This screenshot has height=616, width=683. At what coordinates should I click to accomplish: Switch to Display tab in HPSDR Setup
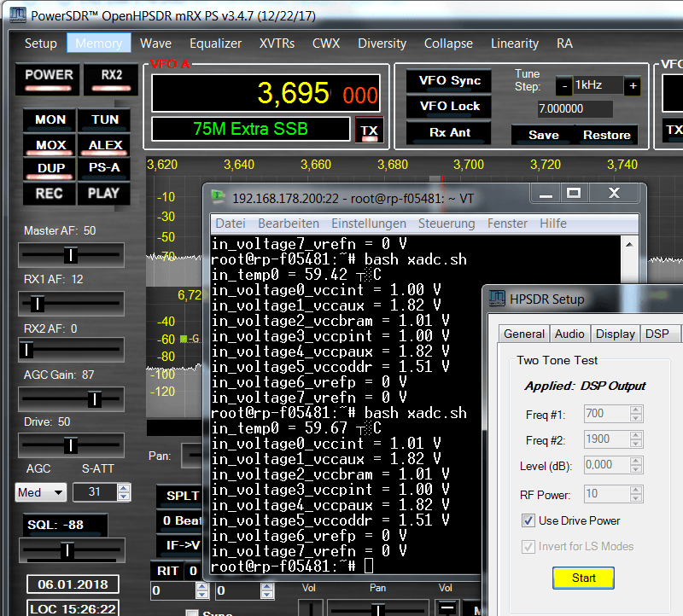[615, 334]
